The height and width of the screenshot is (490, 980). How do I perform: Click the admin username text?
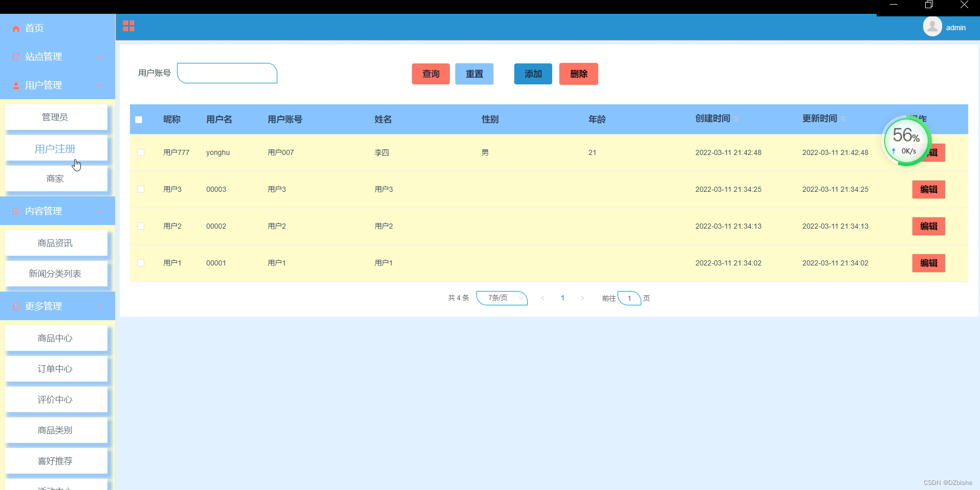coord(955,28)
